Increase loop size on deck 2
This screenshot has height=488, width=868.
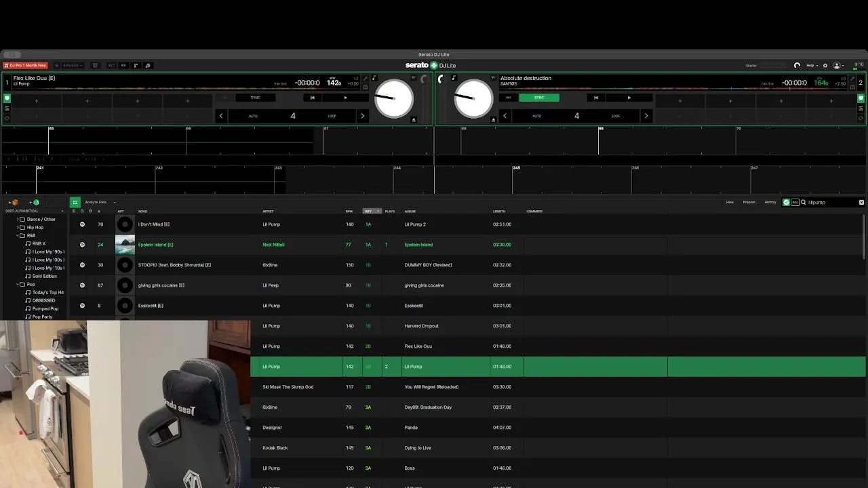pyautogui.click(x=646, y=116)
